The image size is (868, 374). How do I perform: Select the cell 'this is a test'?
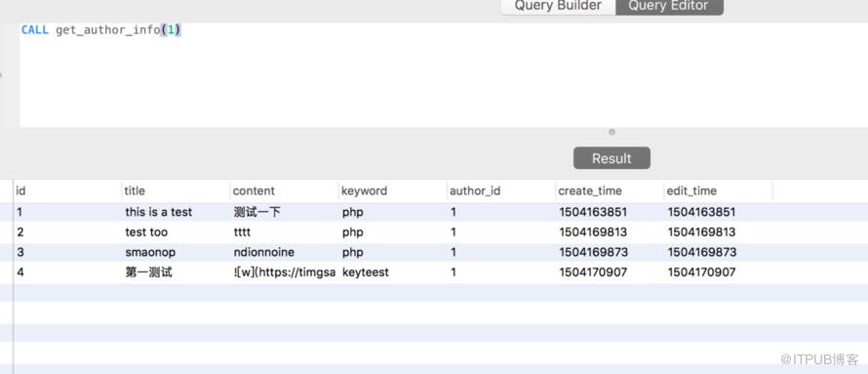click(158, 212)
